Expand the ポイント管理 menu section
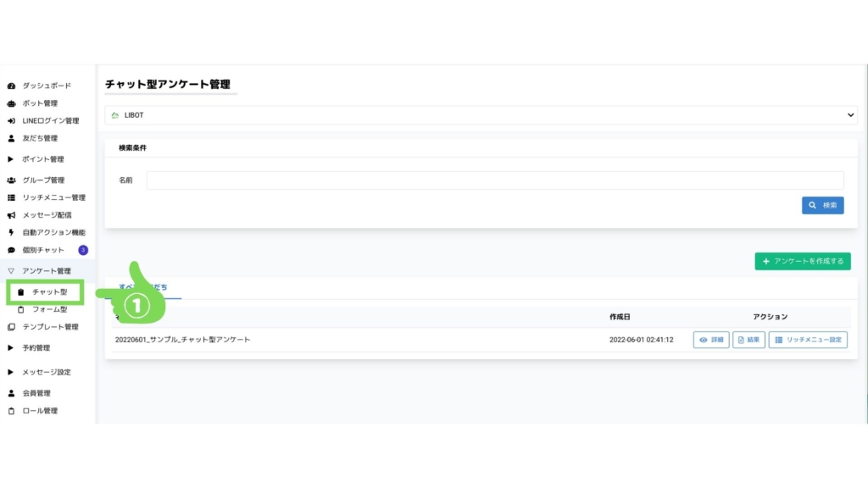Screen dimensions: 868x488 pyautogui.click(x=42, y=159)
